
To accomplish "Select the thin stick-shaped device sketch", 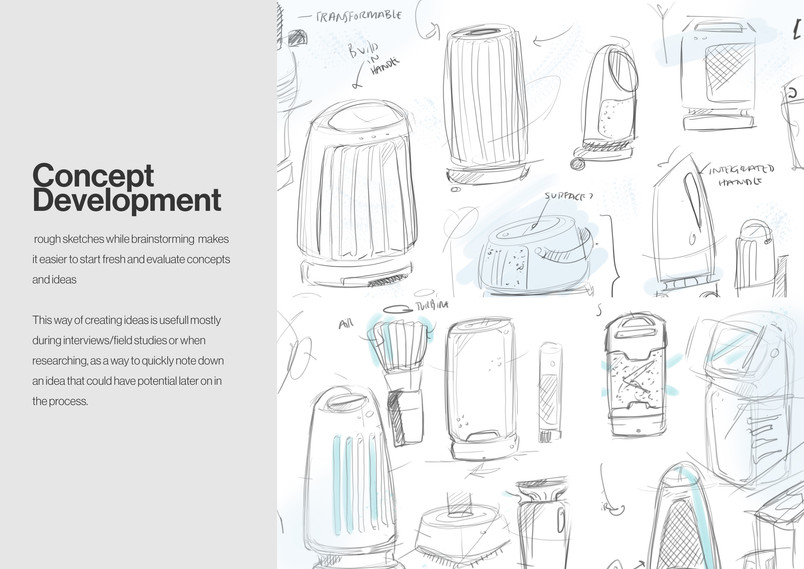I will click(550, 392).
